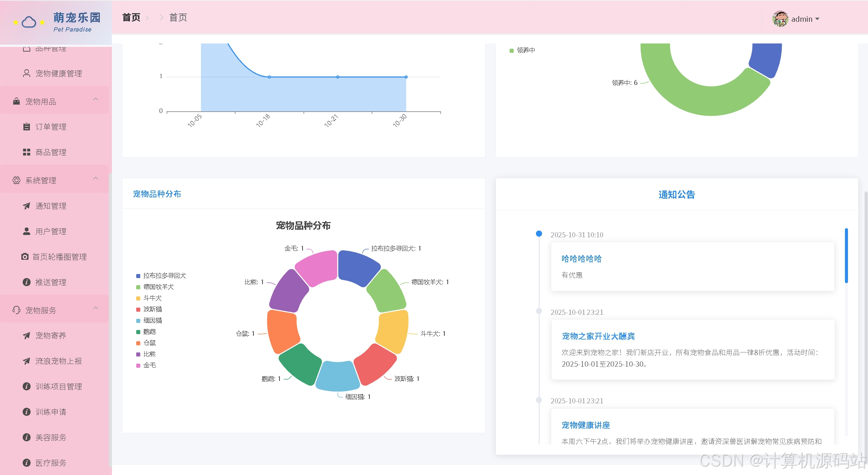
Task: Click the orange 仓鼠 donut segment
Action: 282,331
